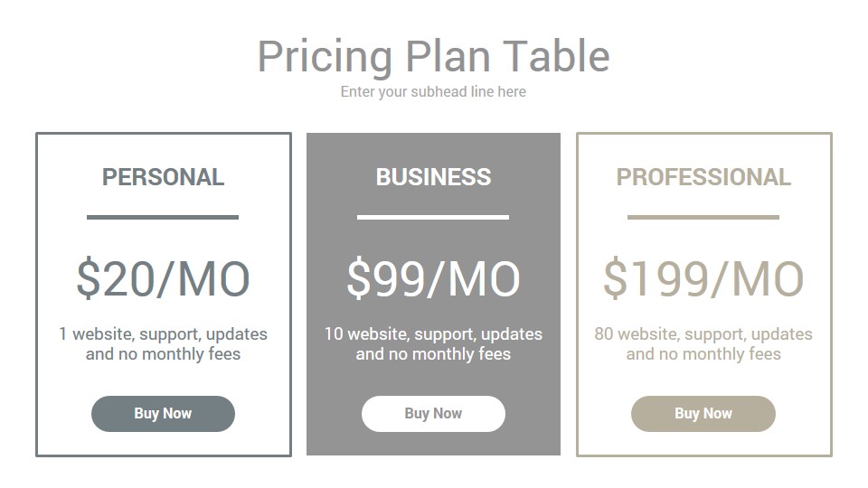
Task: Click the Professional plan Buy Now button
Action: pyautogui.click(x=703, y=413)
